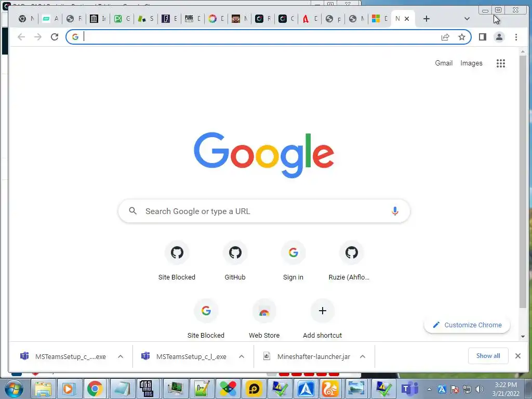Screen dimensions: 532x399
Task: Click the scrollbar down arrow
Action: coord(523,337)
